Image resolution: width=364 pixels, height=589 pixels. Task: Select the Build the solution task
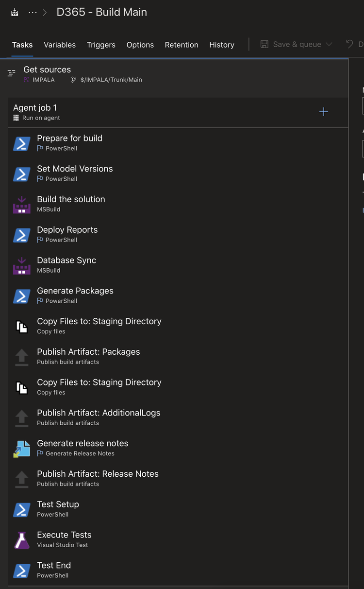coord(178,205)
